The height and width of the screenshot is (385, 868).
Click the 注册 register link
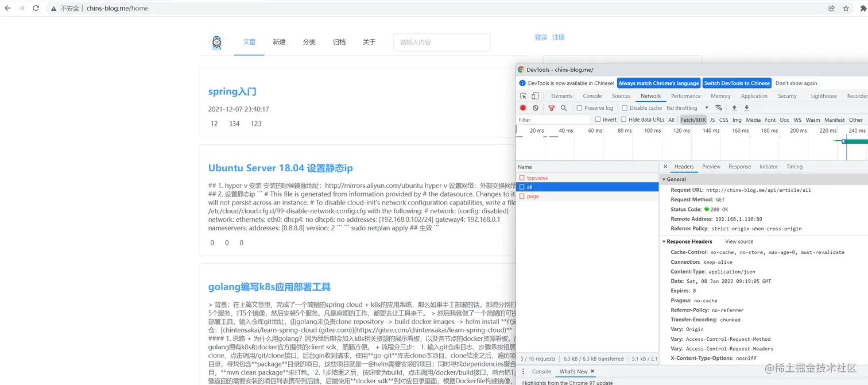pyautogui.click(x=559, y=37)
